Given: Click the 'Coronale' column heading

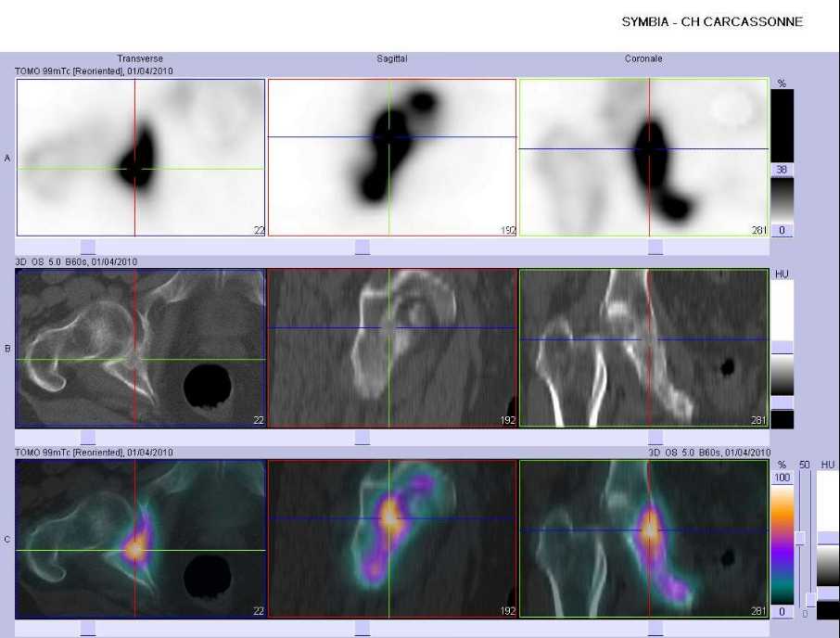Looking at the screenshot, I should (x=643, y=58).
